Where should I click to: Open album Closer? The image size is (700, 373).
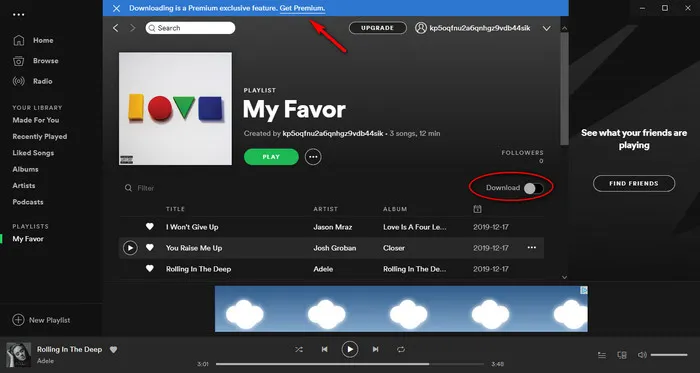(x=394, y=248)
